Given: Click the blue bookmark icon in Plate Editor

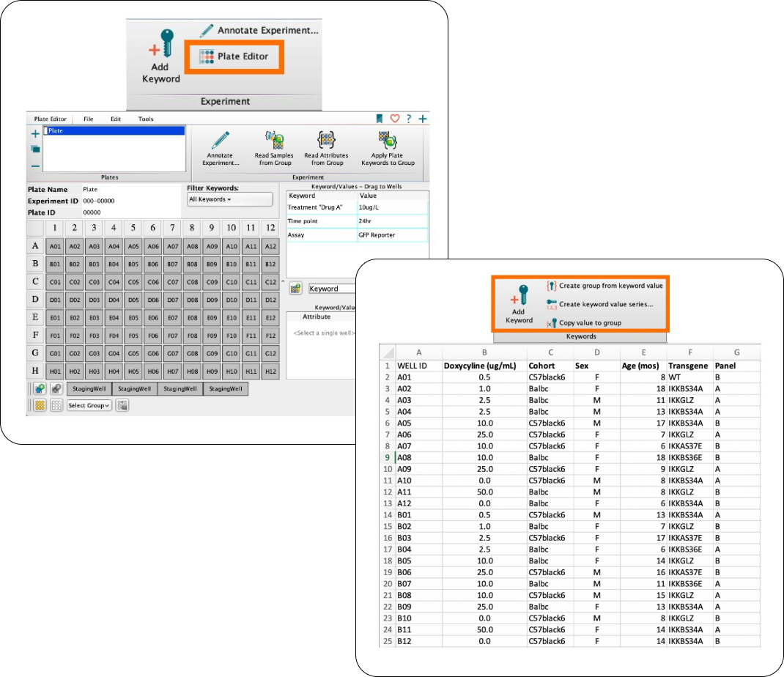Looking at the screenshot, I should [379, 119].
